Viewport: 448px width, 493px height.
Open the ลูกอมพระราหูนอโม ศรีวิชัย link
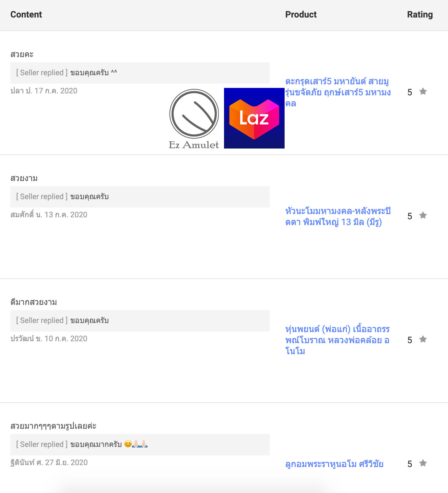pyautogui.click(x=334, y=464)
